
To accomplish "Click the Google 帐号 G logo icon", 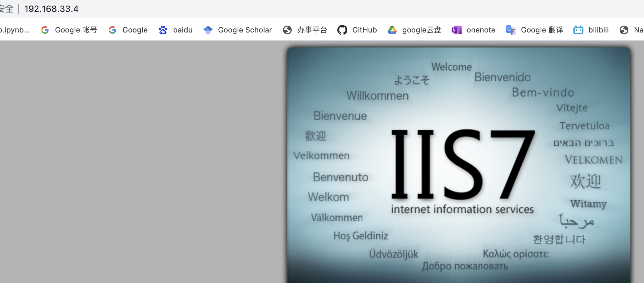I will pyautogui.click(x=45, y=30).
